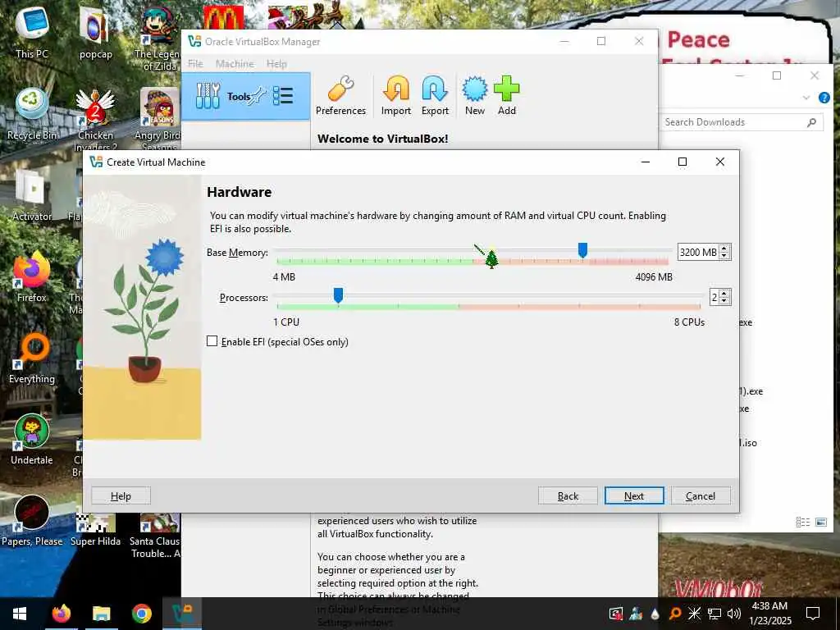Open the Help menu in VirtualBox Manager
Viewport: 840px width, 630px height.
tap(276, 63)
